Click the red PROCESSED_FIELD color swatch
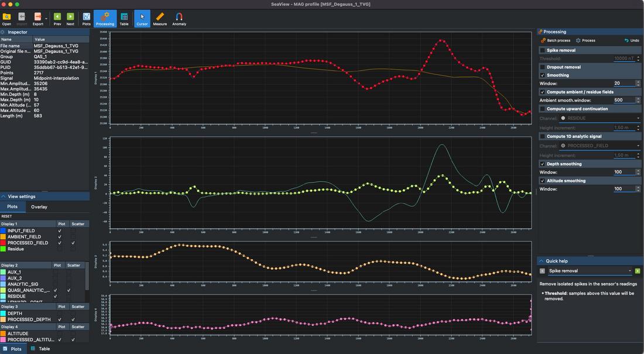This screenshot has width=644, height=354. [4, 243]
